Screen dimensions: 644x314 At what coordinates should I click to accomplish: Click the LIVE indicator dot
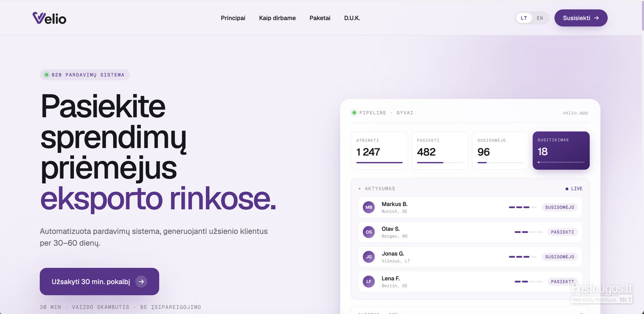pyautogui.click(x=567, y=189)
